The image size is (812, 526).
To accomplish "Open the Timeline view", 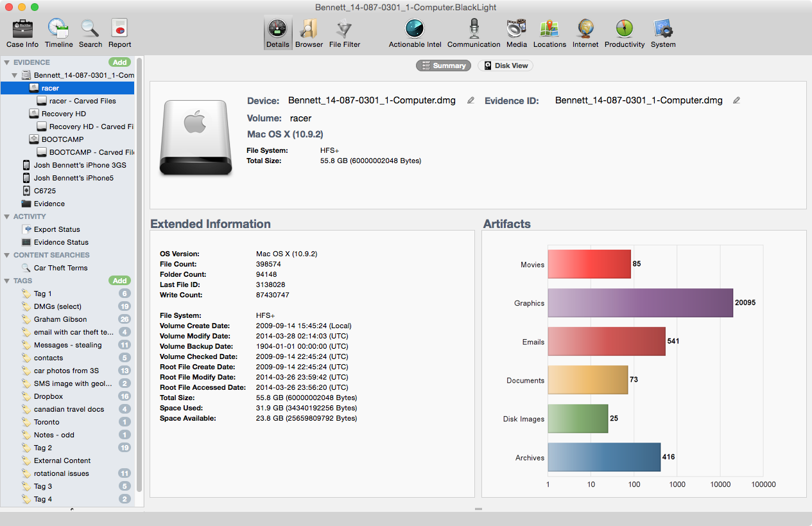I will (58, 29).
